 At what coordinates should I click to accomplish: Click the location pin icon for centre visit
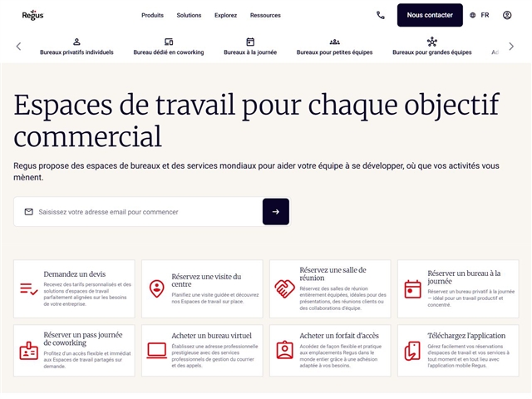pos(157,288)
